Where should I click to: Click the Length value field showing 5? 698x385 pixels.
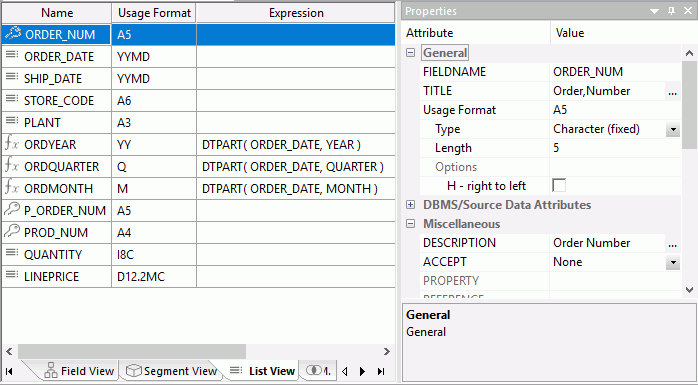tap(615, 148)
